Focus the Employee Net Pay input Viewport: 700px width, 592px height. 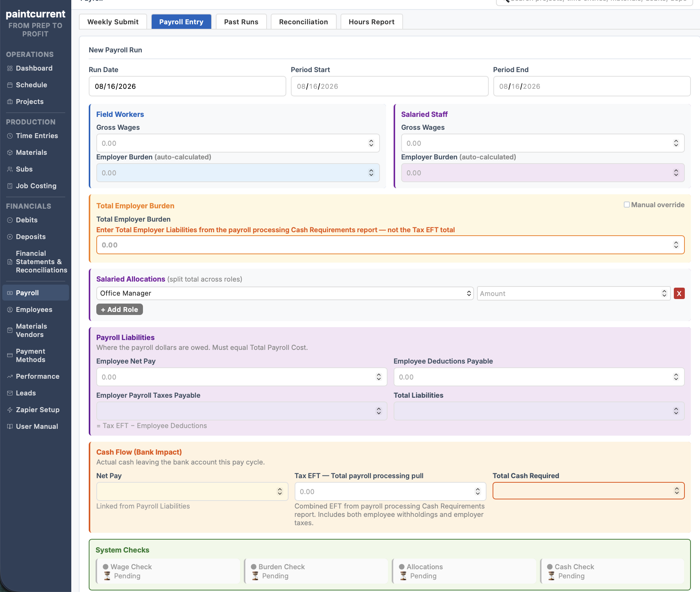click(242, 377)
